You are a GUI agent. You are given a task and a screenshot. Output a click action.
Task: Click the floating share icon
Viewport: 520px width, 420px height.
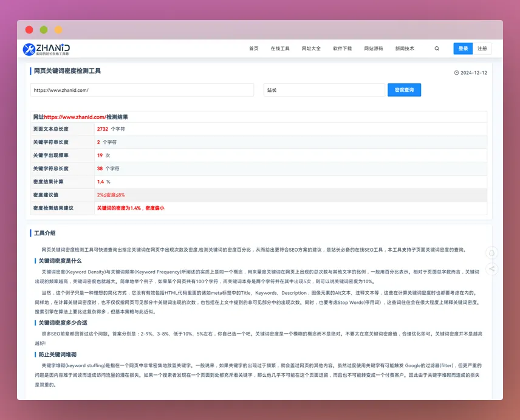[x=492, y=269]
